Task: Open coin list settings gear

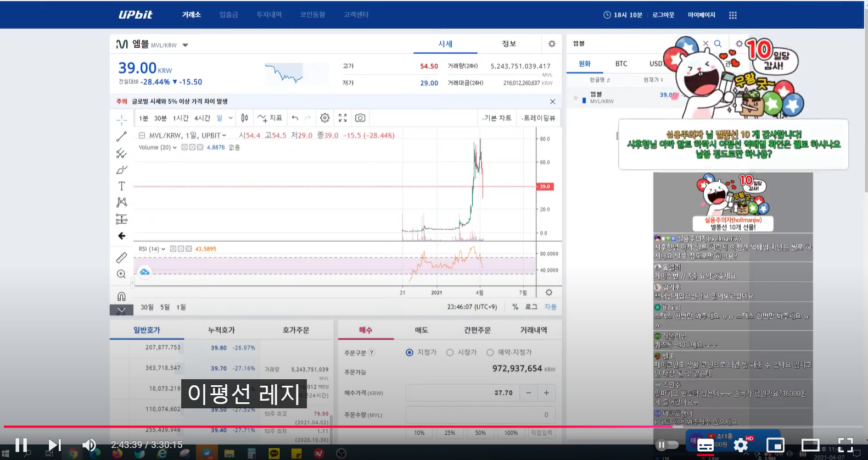Action: click(x=739, y=43)
